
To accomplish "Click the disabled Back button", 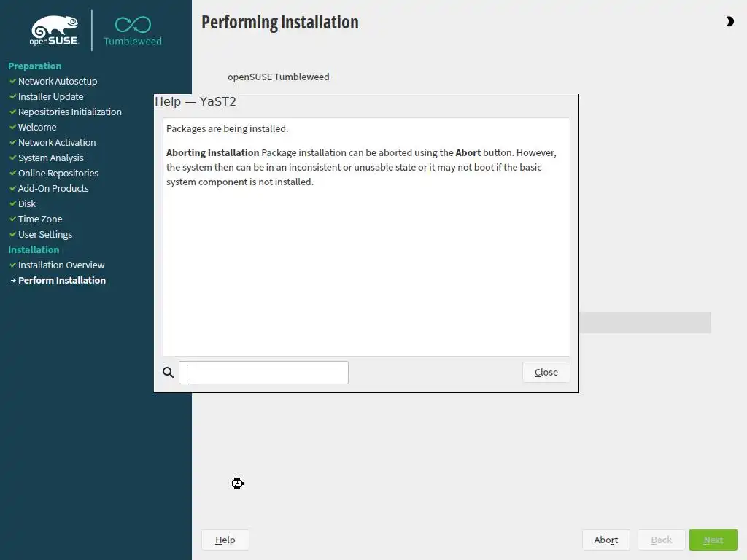I will [661, 540].
